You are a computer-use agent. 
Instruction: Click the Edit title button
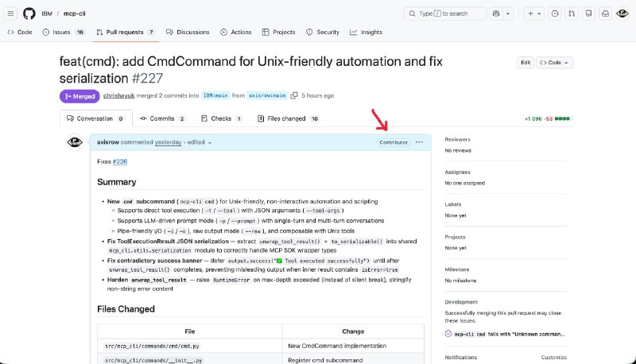click(x=525, y=62)
